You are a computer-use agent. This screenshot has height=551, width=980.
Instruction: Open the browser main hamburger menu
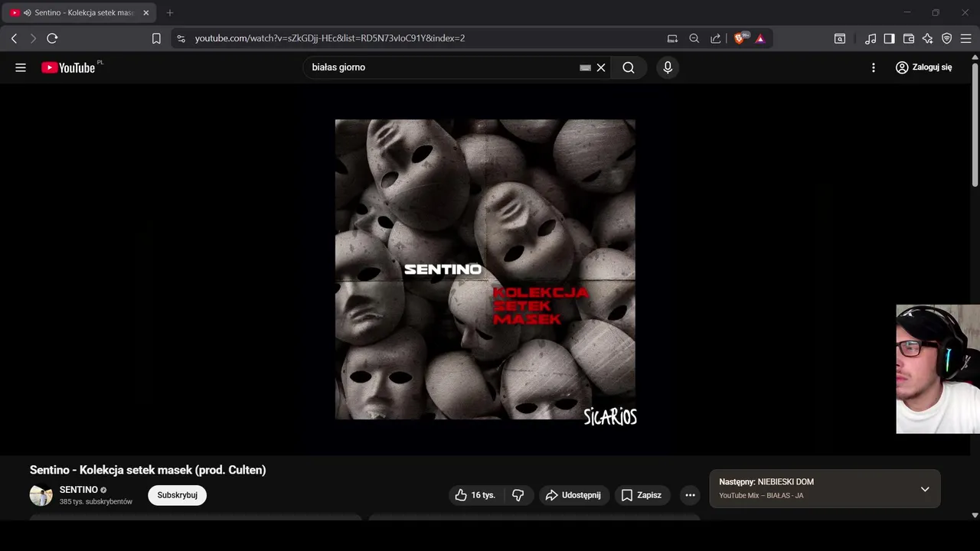(x=965, y=38)
